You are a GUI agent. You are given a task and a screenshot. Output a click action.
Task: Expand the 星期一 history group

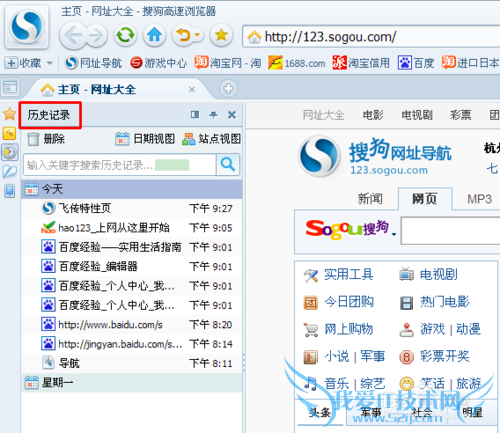point(132,383)
